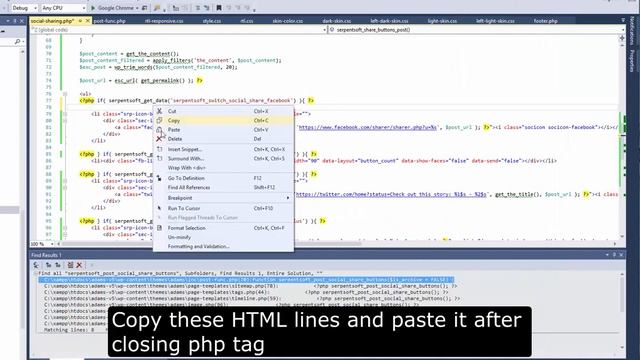Switch to the post-func.php tab

(109, 21)
